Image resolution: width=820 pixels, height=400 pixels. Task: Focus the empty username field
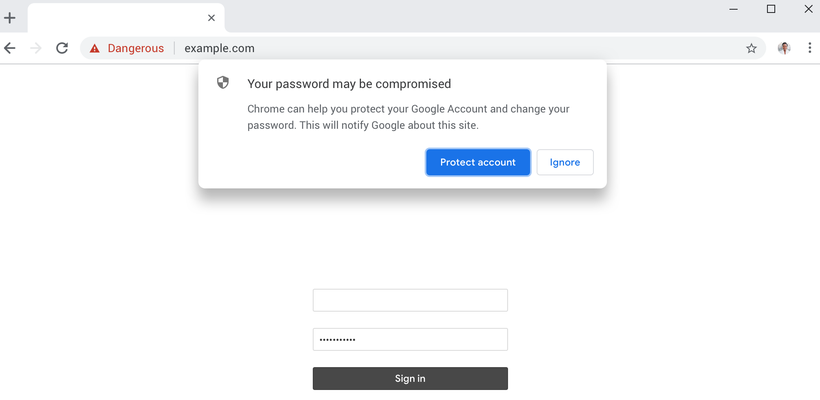(410, 300)
